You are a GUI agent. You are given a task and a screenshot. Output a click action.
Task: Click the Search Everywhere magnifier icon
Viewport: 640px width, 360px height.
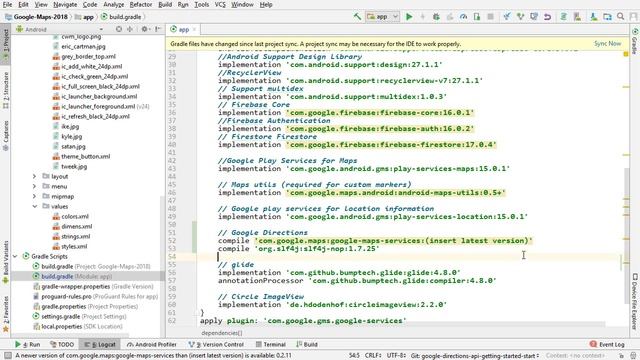click(x=620, y=17)
